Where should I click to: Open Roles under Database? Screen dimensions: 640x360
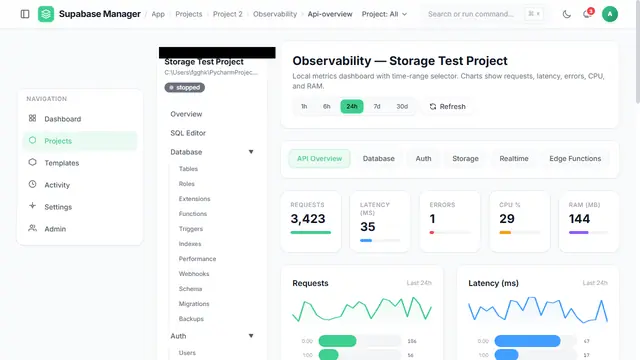click(x=187, y=184)
